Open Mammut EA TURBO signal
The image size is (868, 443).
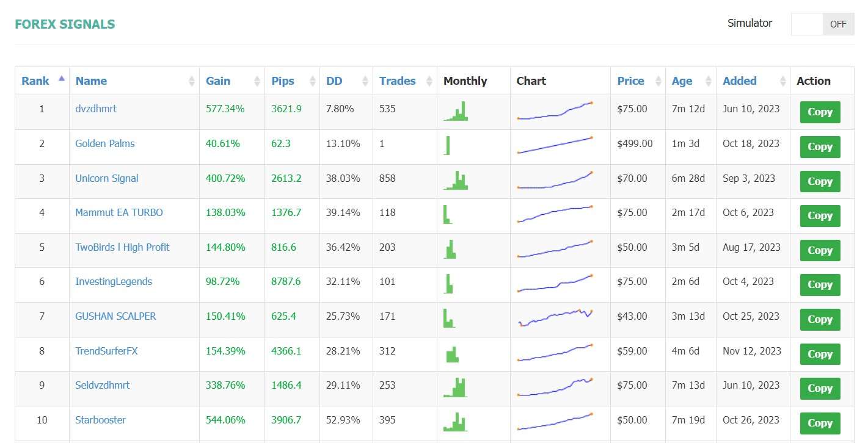coord(119,212)
